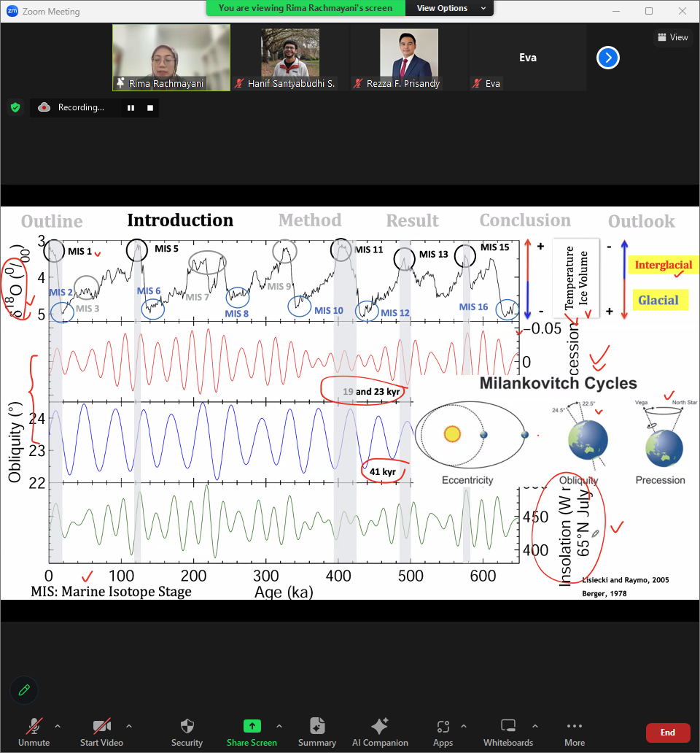700x753 pixels.
Task: Expand audio options arrow beside Unmute
Action: coord(58,726)
